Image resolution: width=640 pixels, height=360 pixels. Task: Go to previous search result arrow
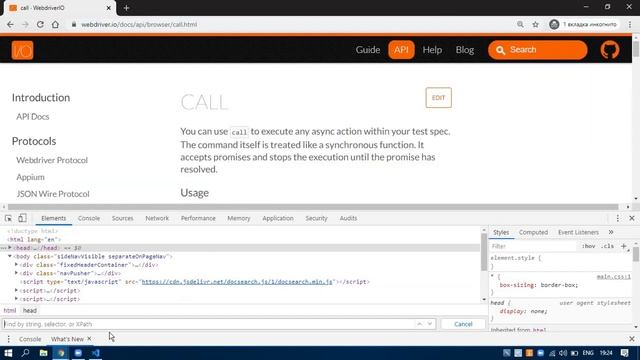420,324
